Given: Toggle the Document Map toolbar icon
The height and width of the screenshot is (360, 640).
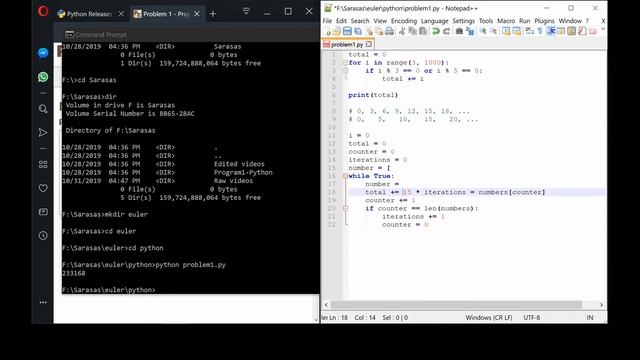Looking at the screenshot, I should click(571, 31).
